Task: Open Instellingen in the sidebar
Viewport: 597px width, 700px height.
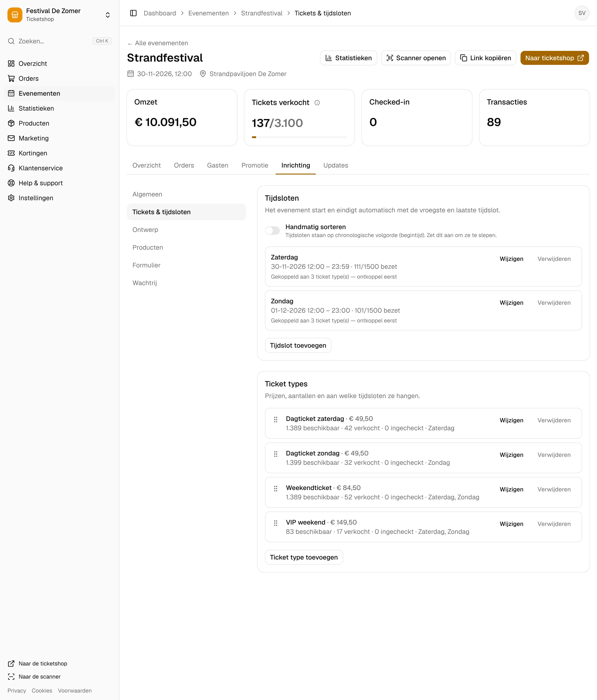Action: [59, 198]
